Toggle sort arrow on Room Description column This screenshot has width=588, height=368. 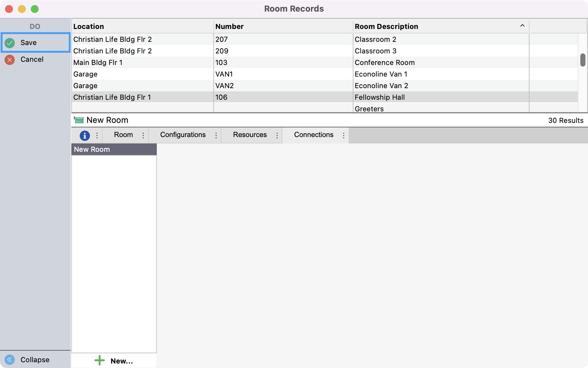(x=522, y=26)
